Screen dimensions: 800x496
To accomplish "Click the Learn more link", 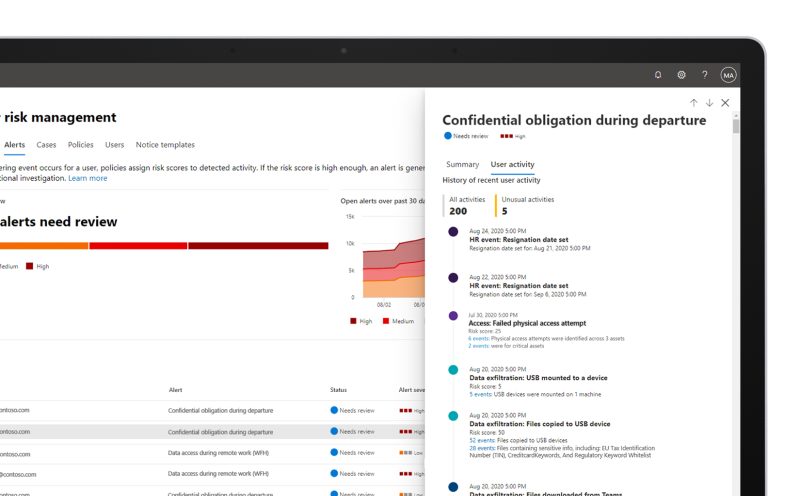I will [x=87, y=178].
